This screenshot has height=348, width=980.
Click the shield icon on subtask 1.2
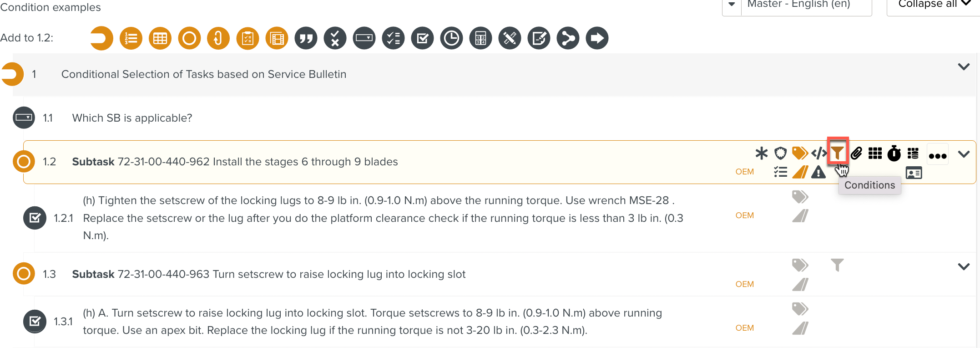pyautogui.click(x=781, y=154)
